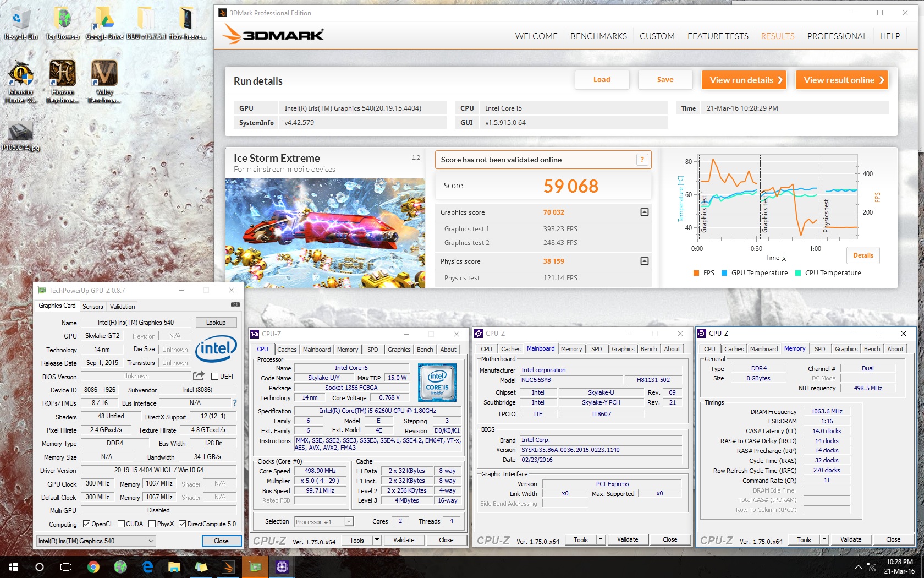The height and width of the screenshot is (578, 924).
Task: Click the Intel logo in GPU-Z
Action: point(217,348)
